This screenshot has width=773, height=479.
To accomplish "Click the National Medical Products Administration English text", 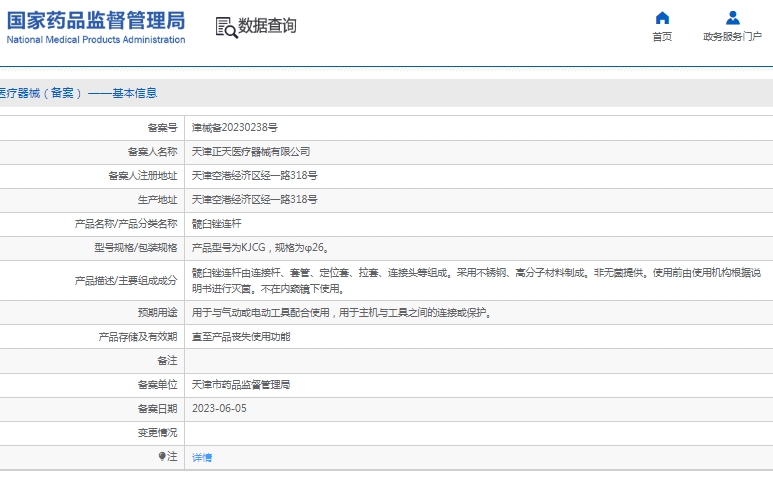I will [96, 39].
